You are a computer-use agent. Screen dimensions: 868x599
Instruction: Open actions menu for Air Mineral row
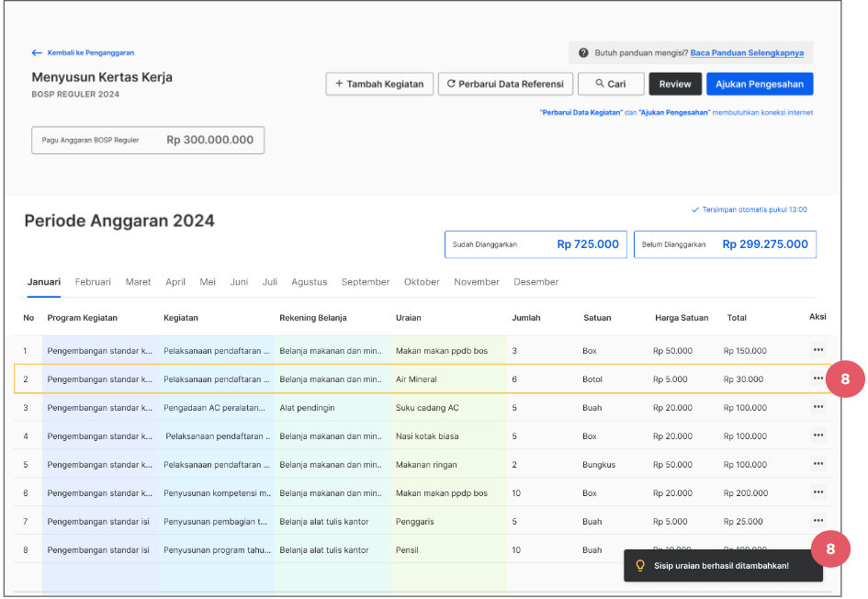pos(817,379)
